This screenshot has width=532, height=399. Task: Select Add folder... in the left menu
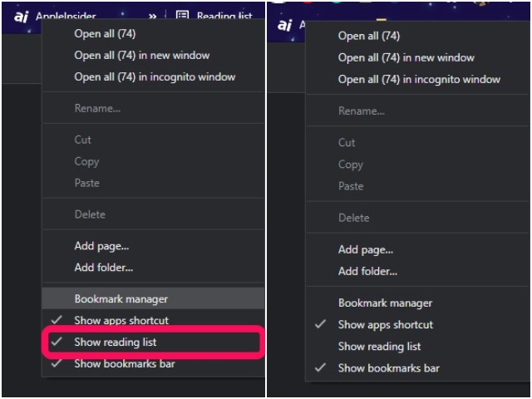click(x=104, y=267)
